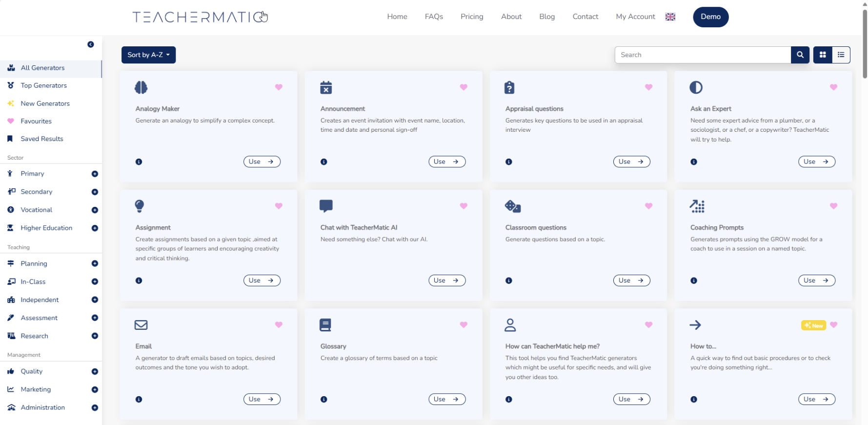Toggle favourite heart on Chat with TeacherMatic AI
This screenshot has width=868, height=425.
click(464, 206)
